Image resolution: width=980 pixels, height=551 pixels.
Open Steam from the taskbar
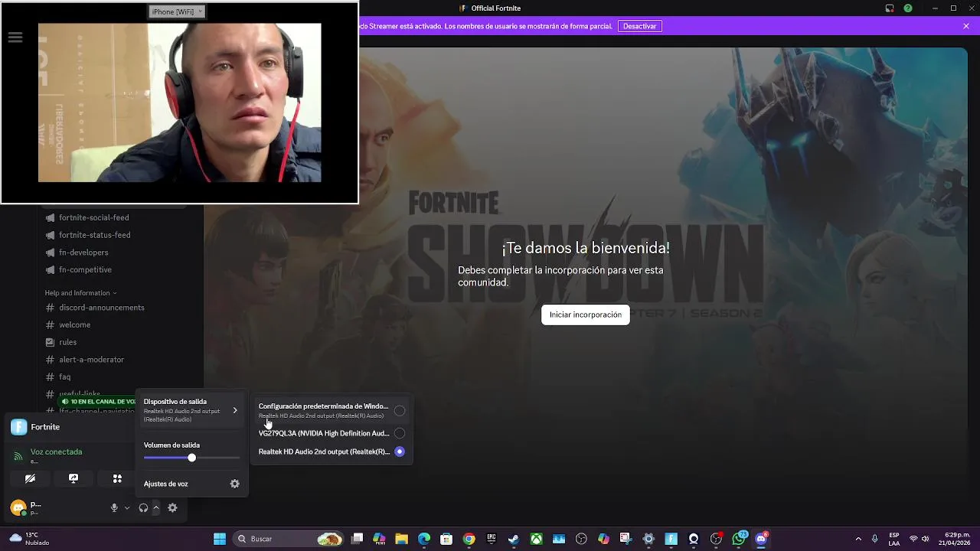pos(514,539)
